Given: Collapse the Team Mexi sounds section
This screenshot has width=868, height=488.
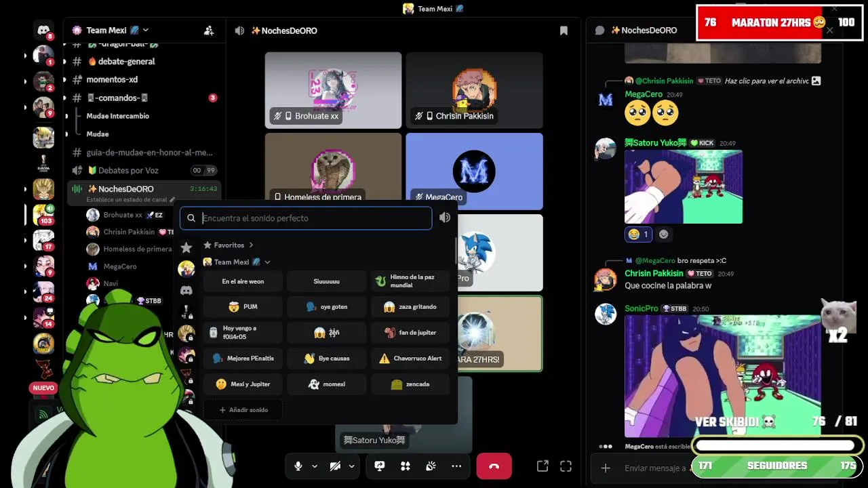Looking at the screenshot, I should pyautogui.click(x=237, y=262).
